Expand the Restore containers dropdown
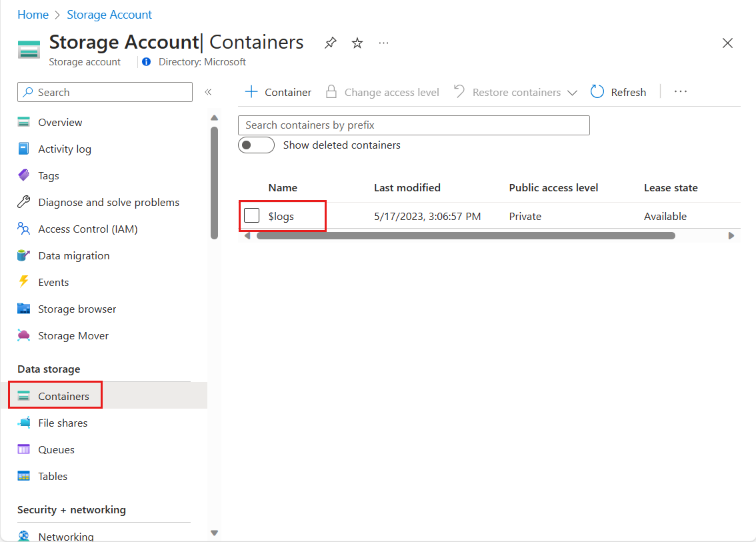The width and height of the screenshot is (756, 542). point(572,93)
